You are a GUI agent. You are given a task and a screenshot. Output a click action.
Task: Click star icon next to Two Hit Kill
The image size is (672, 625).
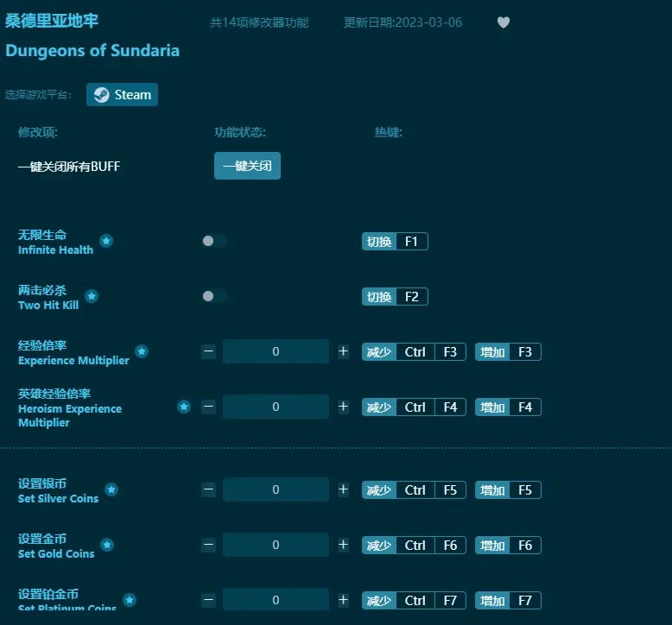point(92,296)
